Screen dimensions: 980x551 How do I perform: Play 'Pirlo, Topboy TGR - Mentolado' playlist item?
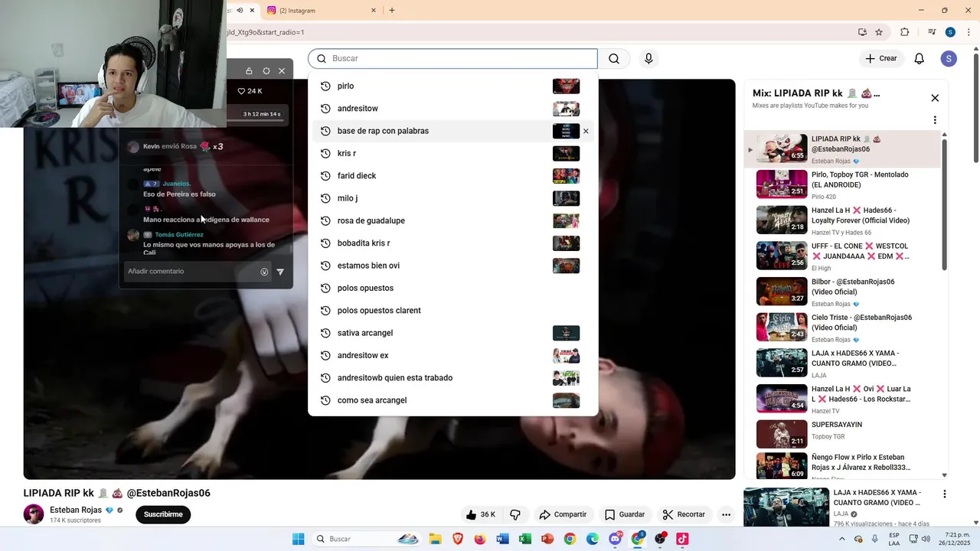pyautogui.click(x=842, y=184)
